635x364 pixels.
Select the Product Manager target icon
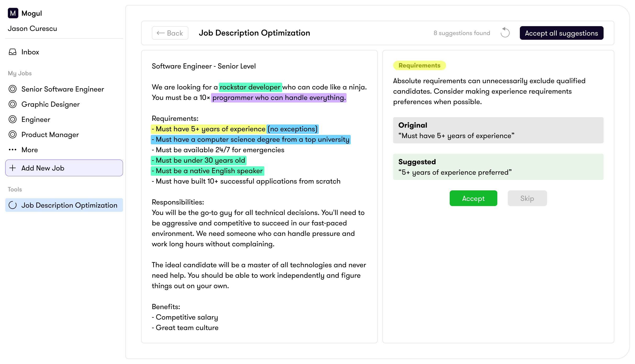tap(13, 134)
